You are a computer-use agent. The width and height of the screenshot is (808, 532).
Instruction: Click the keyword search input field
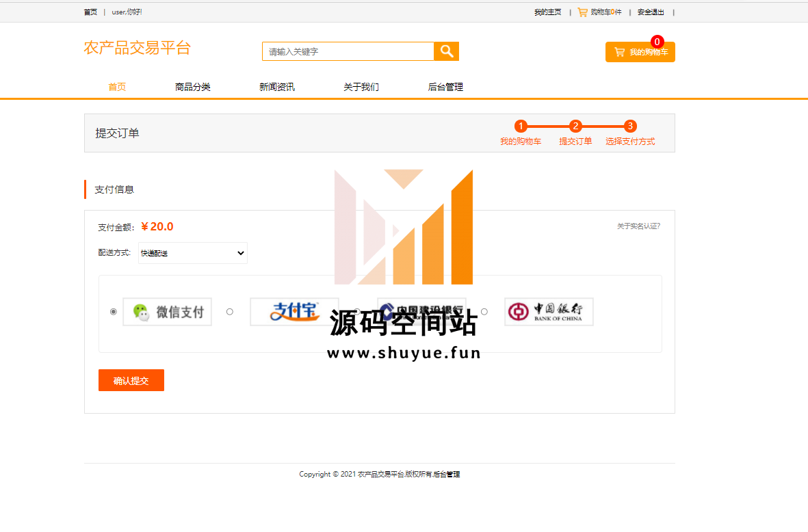click(x=348, y=51)
